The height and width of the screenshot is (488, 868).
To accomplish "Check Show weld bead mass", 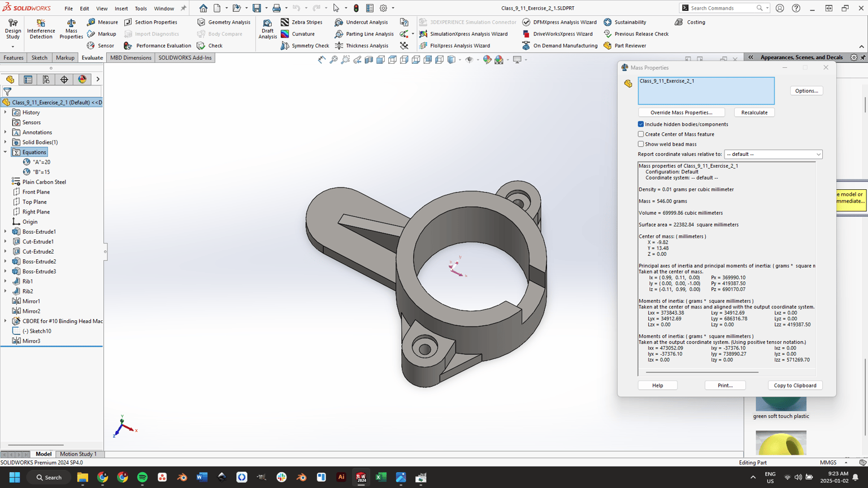I will pos(641,144).
